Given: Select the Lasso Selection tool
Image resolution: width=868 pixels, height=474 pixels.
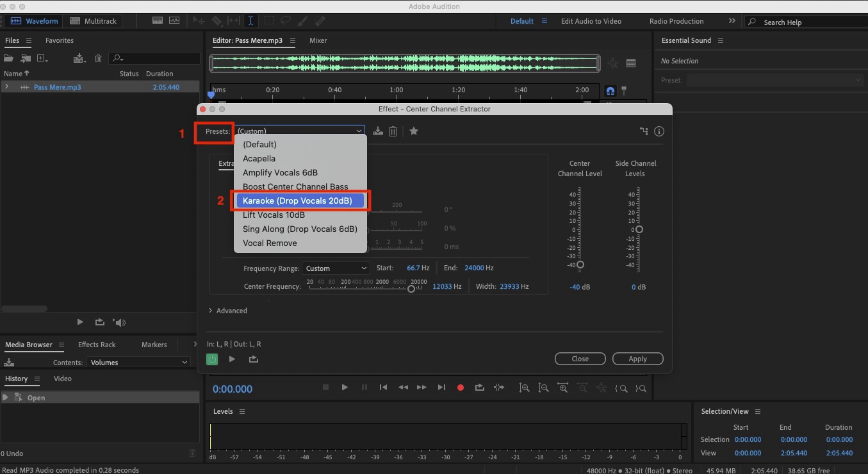Looking at the screenshot, I should click(x=286, y=20).
